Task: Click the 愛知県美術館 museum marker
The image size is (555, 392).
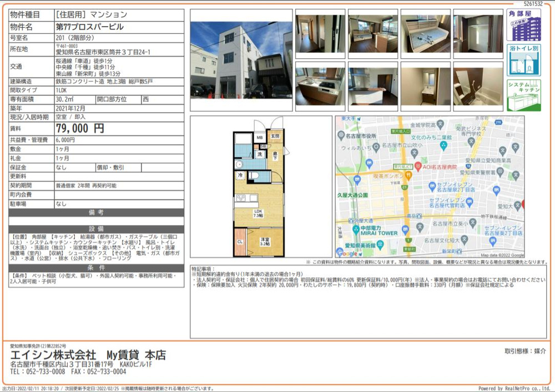Action: pos(380,245)
